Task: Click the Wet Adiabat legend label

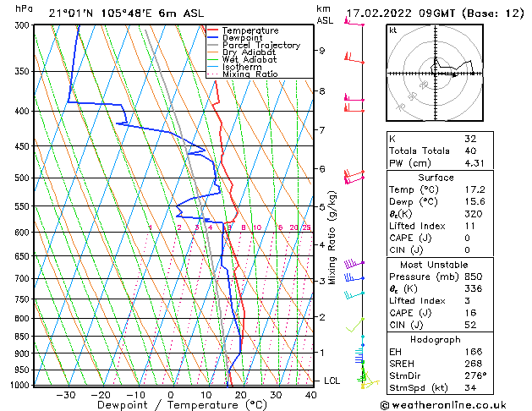Action: pyautogui.click(x=250, y=59)
